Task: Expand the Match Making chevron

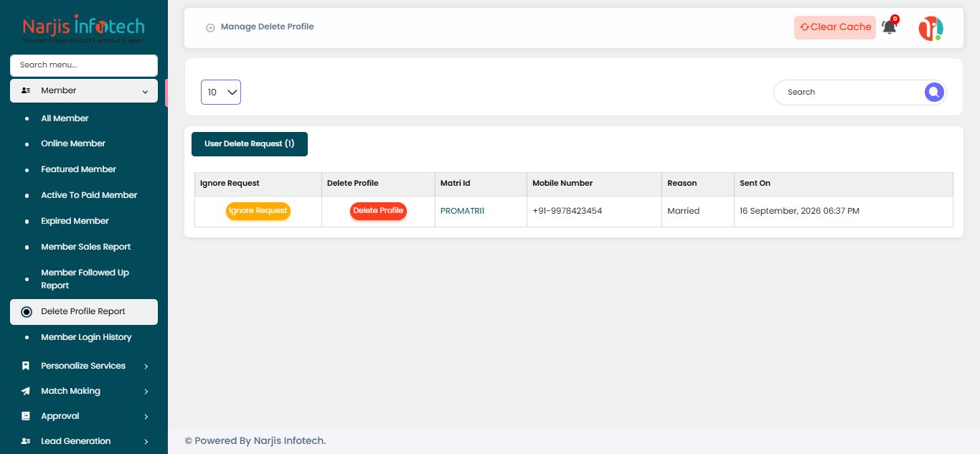Action: 146,392
